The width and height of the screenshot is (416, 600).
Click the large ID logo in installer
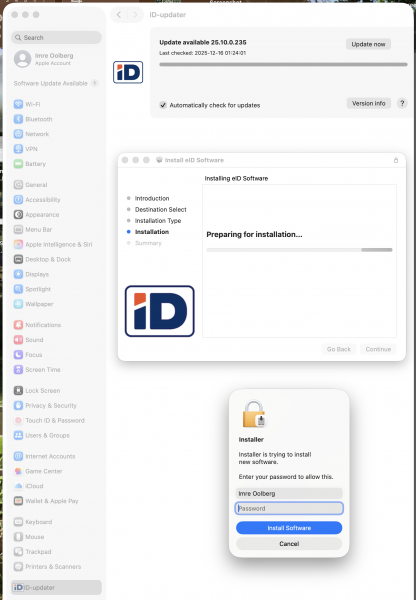pos(160,311)
